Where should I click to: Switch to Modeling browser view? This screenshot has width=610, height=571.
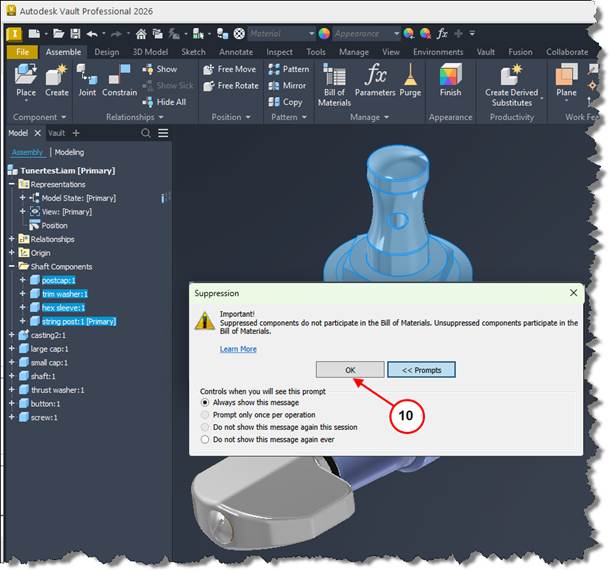[x=69, y=152]
